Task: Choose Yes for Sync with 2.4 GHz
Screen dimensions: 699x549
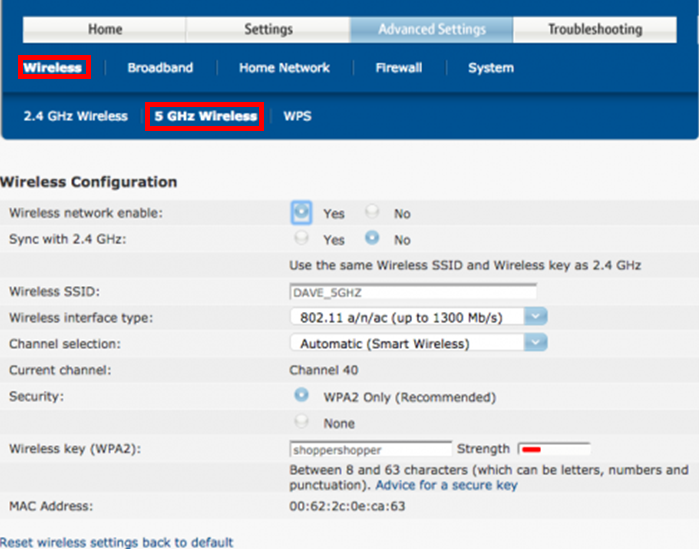Action: [x=301, y=240]
